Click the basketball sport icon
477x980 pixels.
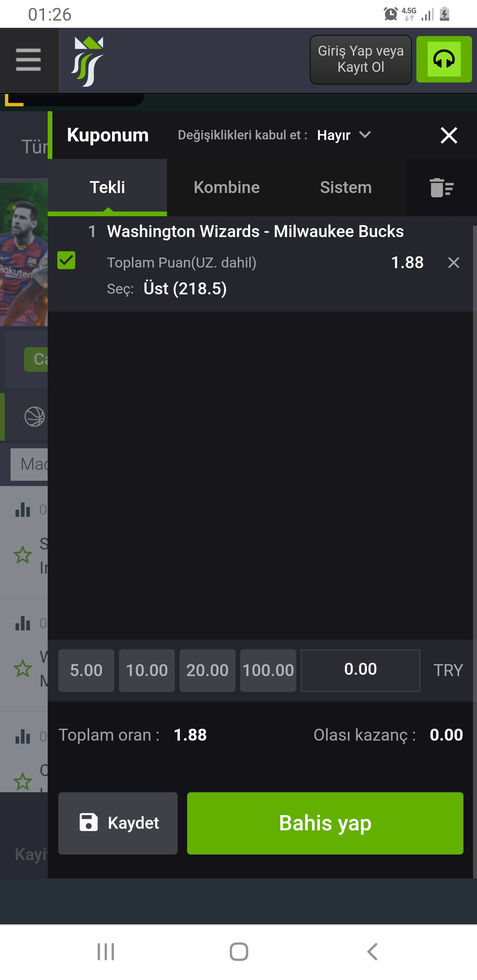pyautogui.click(x=34, y=416)
